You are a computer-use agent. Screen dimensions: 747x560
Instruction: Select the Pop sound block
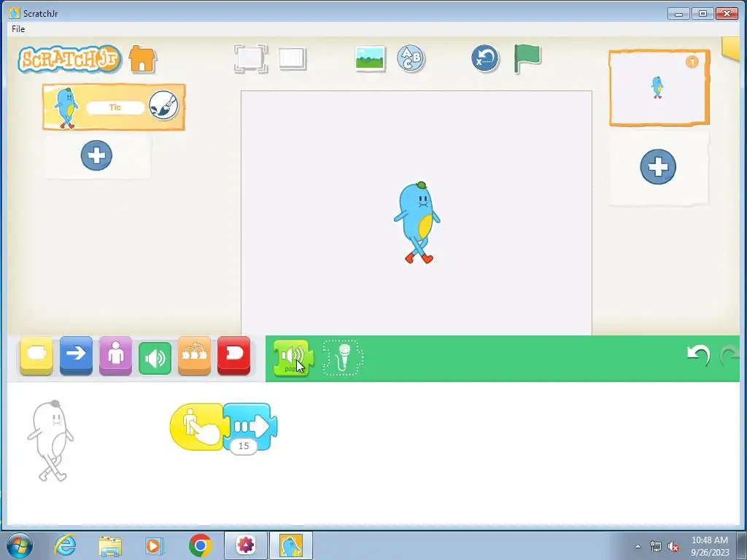pos(293,359)
